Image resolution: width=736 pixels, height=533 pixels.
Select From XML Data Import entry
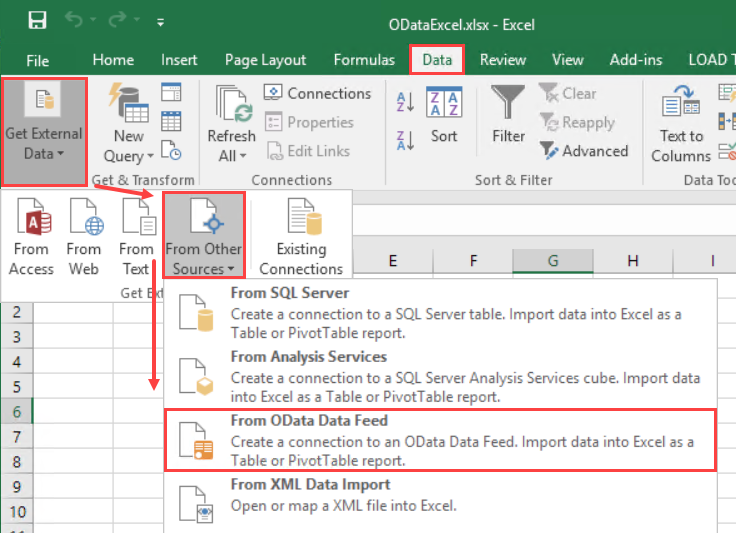(x=440, y=502)
